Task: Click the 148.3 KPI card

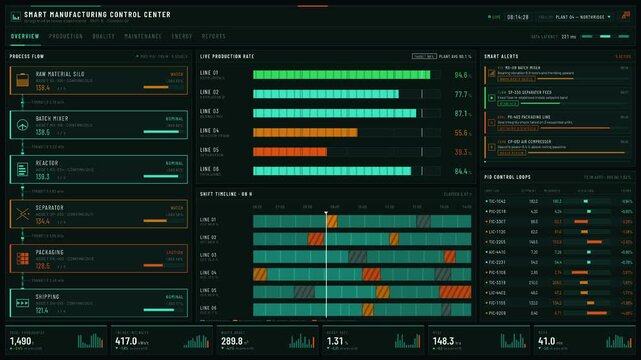Action: click(x=479, y=340)
